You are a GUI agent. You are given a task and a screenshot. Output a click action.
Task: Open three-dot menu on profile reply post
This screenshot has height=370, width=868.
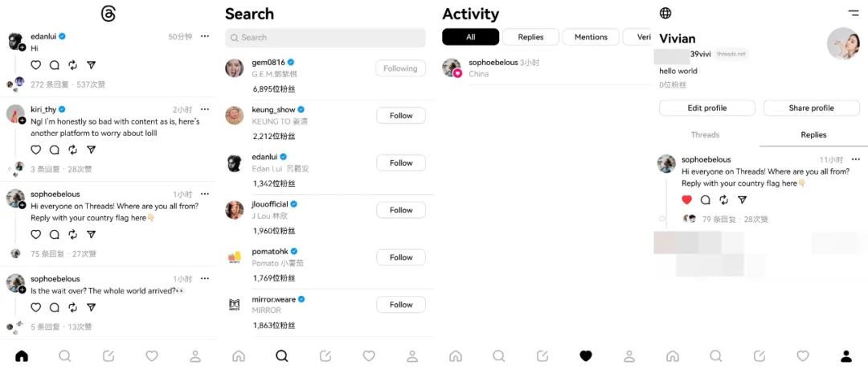[856, 159]
